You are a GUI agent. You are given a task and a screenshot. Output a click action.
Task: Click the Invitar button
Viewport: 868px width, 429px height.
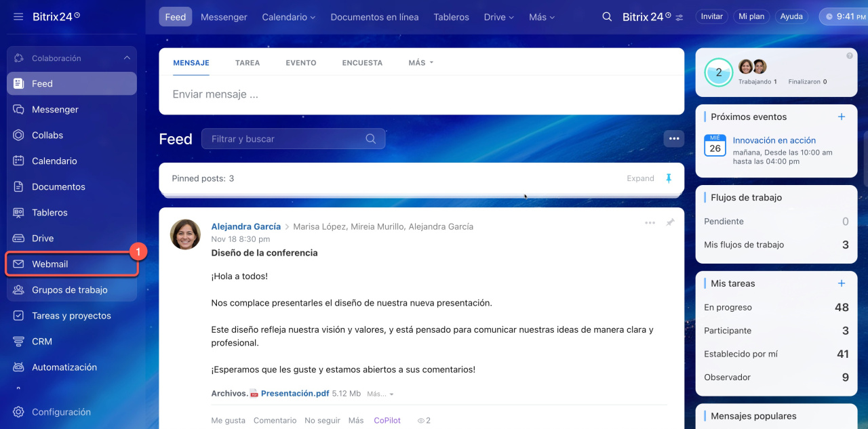(711, 16)
